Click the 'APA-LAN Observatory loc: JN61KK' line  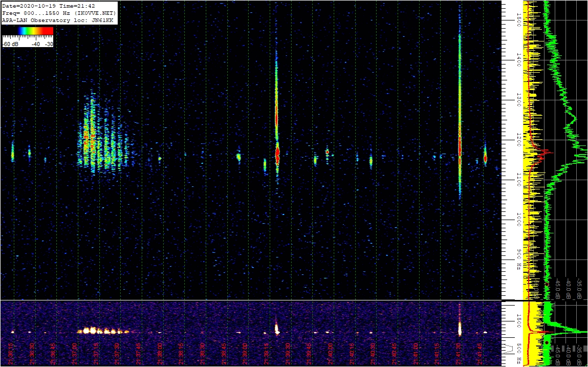(57, 20)
